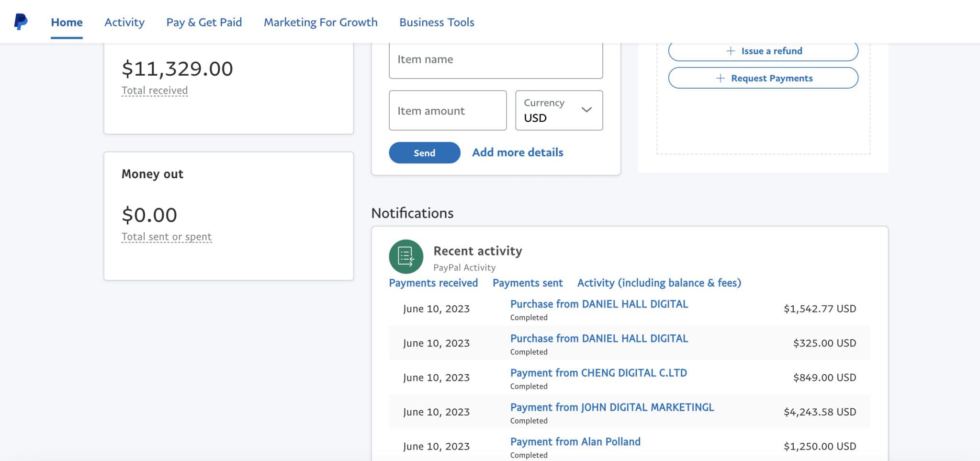Click the PayPal logo icon
The image size is (980, 461).
click(21, 22)
